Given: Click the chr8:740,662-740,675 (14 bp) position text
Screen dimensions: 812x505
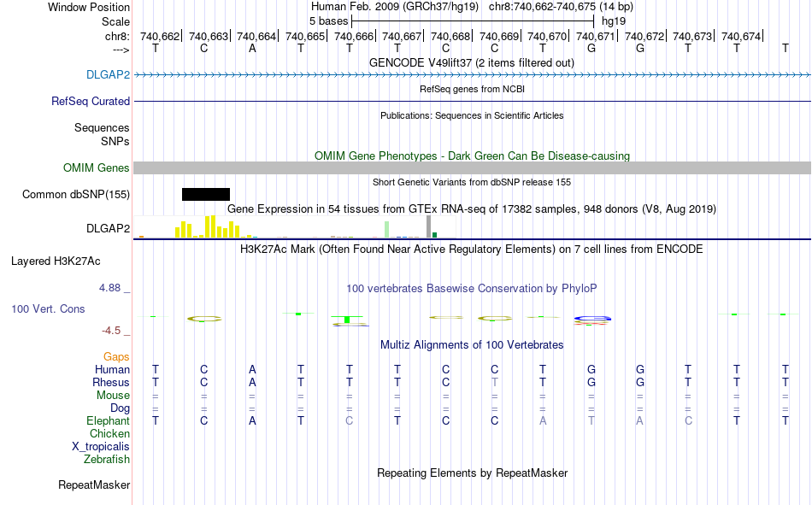Looking at the screenshot, I should (561, 7).
